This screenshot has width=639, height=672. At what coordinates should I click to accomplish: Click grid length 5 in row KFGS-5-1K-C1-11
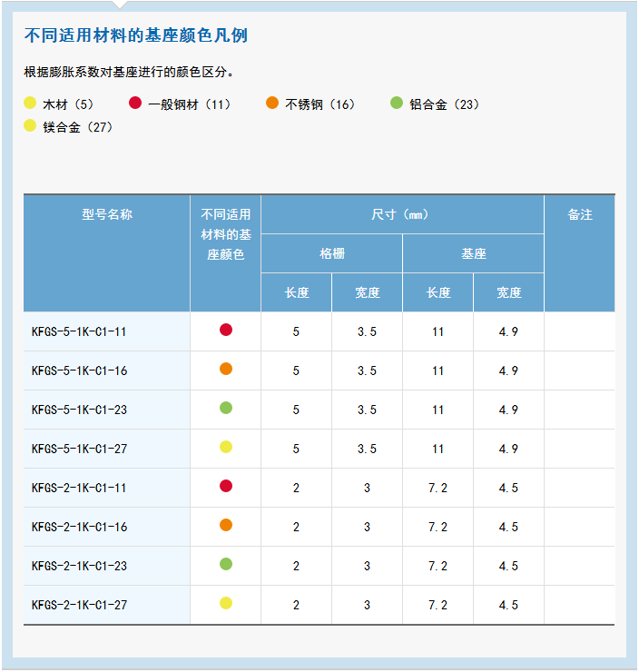tap(296, 331)
